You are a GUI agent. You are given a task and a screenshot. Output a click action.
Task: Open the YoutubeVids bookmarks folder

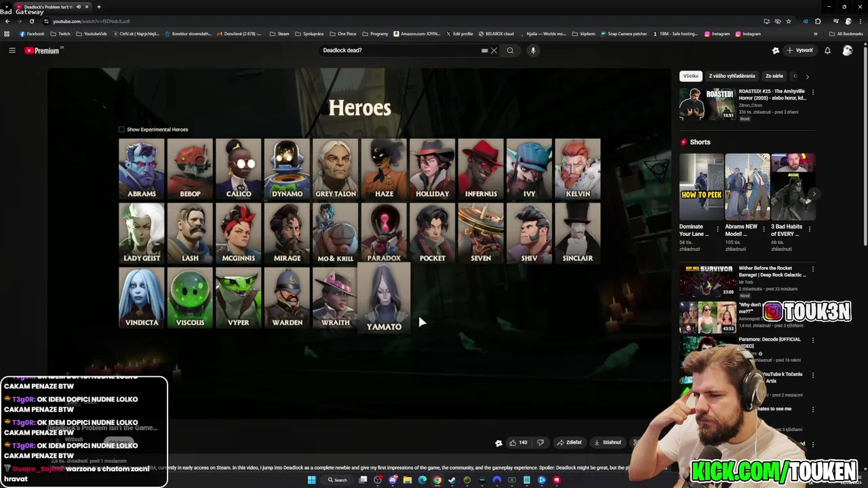(92, 34)
